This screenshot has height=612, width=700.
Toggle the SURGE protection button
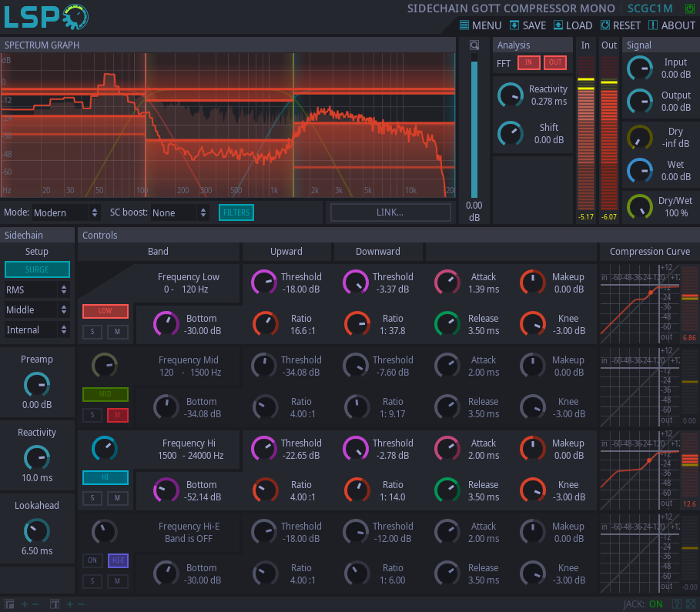[37, 269]
